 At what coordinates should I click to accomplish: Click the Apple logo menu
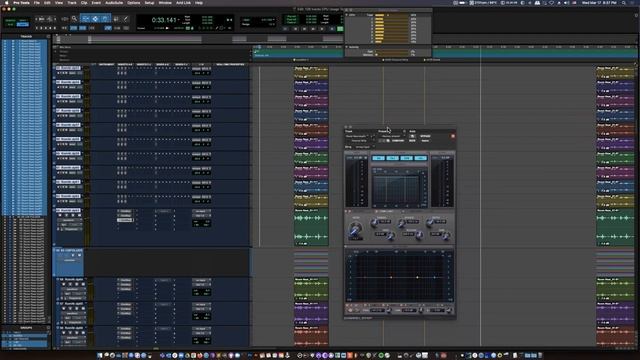(x=7, y=3)
